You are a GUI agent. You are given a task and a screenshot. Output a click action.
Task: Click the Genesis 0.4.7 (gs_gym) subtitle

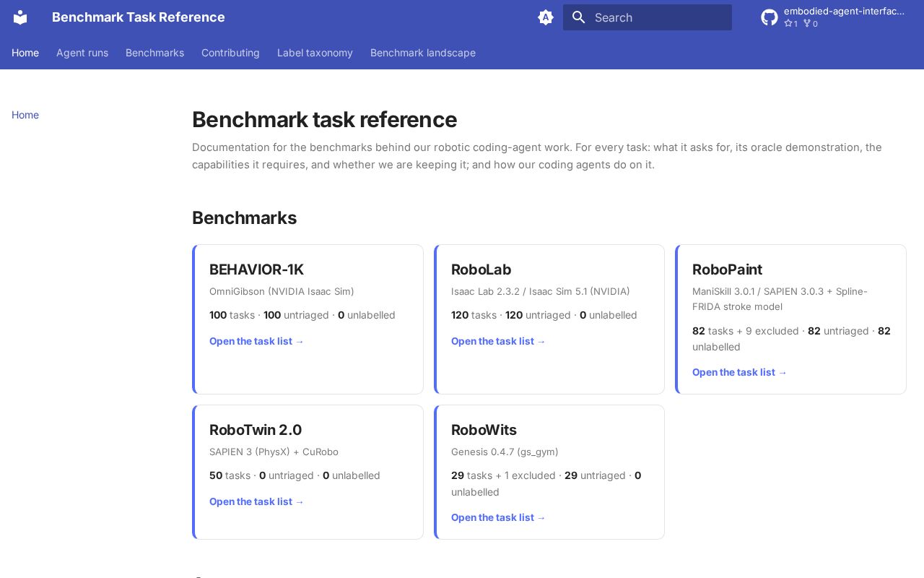pyautogui.click(x=505, y=452)
